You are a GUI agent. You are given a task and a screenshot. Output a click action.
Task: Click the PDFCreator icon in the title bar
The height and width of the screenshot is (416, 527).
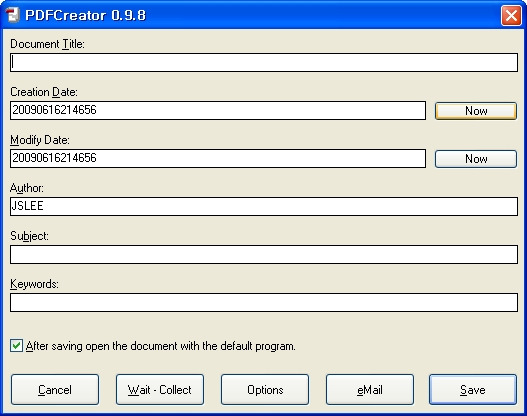(13, 15)
